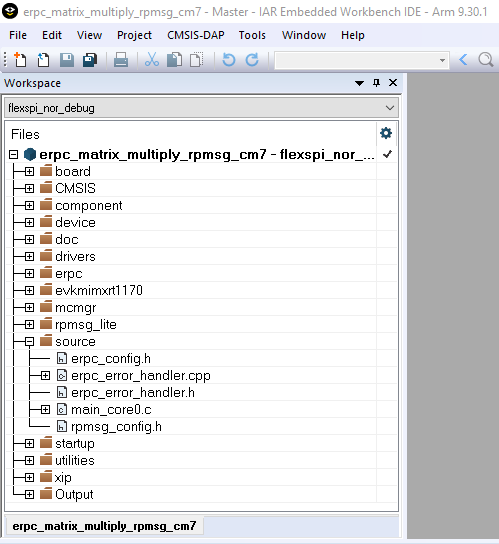
Task: Click the Open file toolbar icon
Action: tap(43, 60)
